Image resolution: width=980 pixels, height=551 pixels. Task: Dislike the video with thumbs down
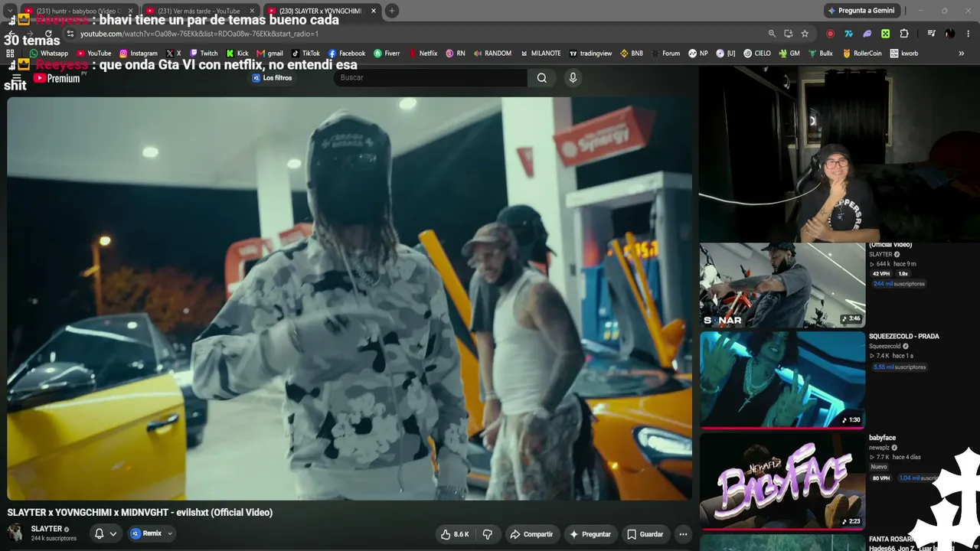(x=488, y=534)
